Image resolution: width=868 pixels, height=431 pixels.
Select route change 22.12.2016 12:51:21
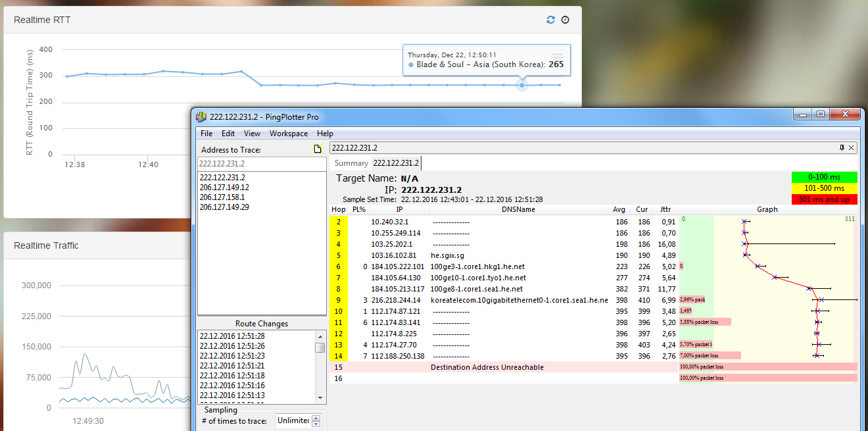click(x=232, y=366)
